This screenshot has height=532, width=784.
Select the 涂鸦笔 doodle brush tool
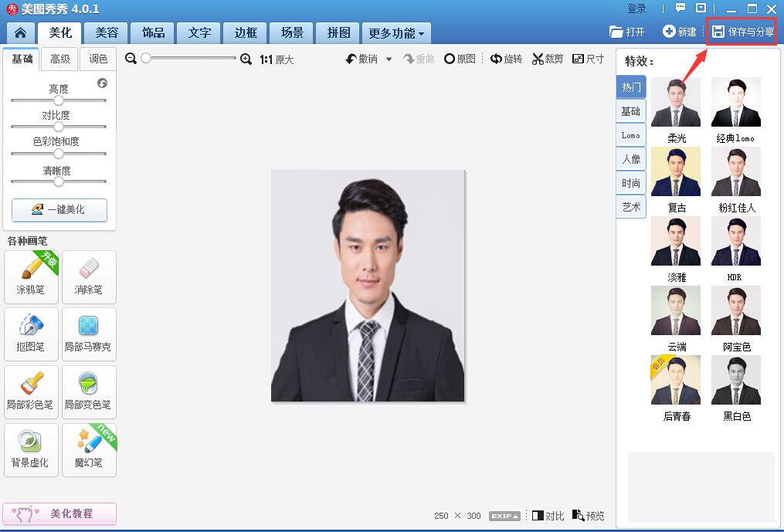31,276
